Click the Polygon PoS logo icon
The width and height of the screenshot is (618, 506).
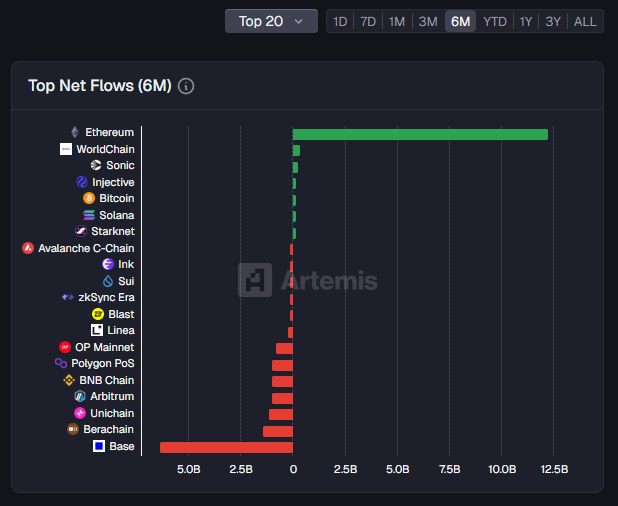[x=61, y=363]
